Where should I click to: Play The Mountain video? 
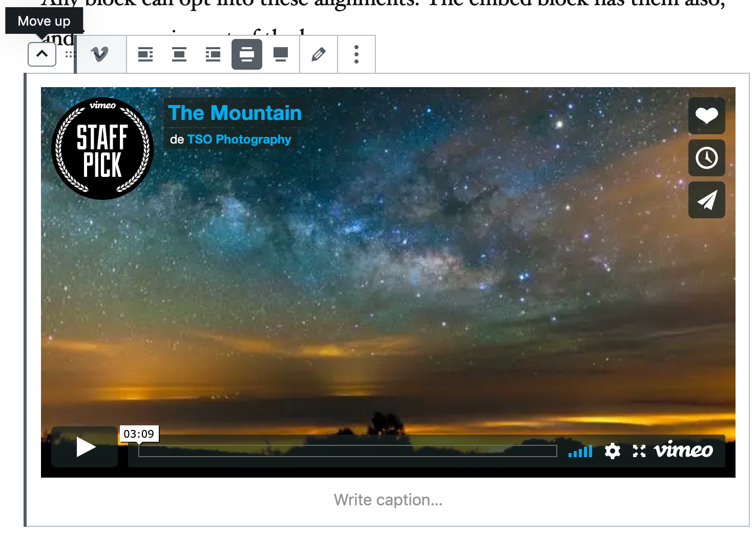coord(85,447)
